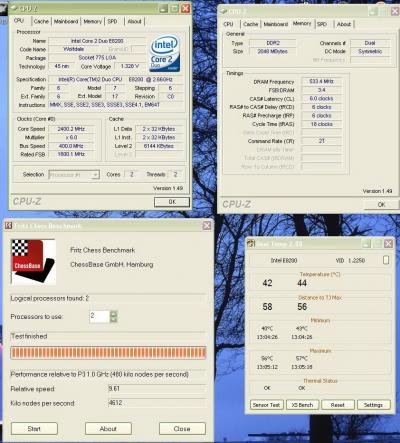The height and width of the screenshot is (443, 400).
Task: Click the DC Mode value Symmetric
Action: [370, 51]
